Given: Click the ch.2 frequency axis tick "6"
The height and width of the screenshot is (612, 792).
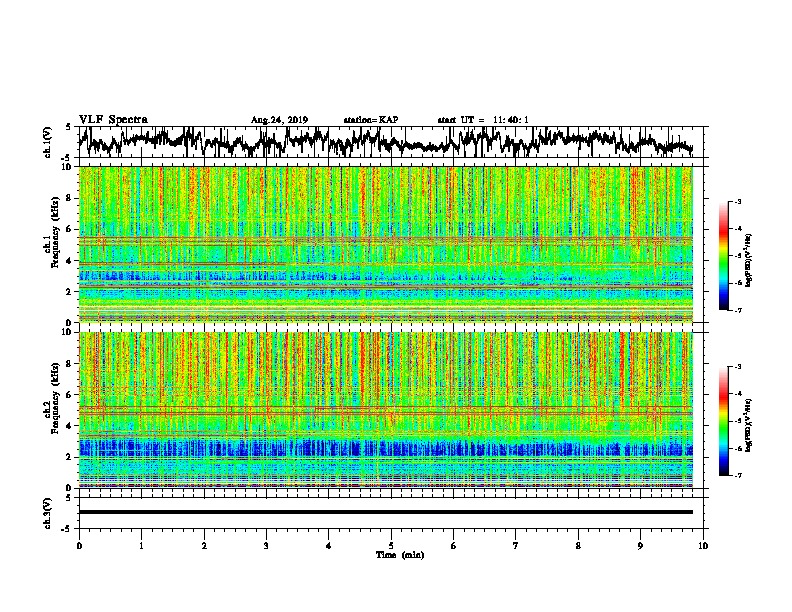Looking at the screenshot, I should click(x=69, y=395).
